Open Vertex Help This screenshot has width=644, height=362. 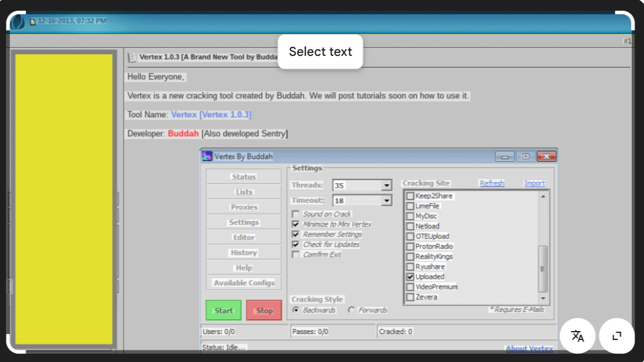pos(243,267)
